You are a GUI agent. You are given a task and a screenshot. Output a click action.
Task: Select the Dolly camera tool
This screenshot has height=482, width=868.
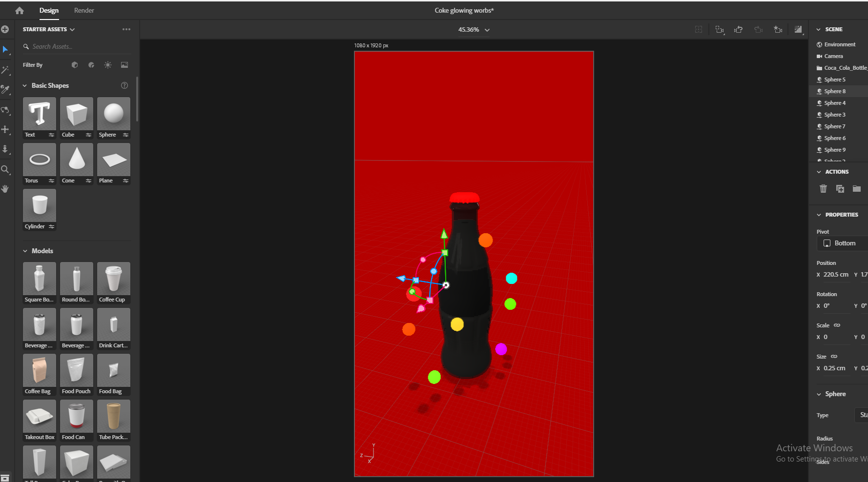5,149
